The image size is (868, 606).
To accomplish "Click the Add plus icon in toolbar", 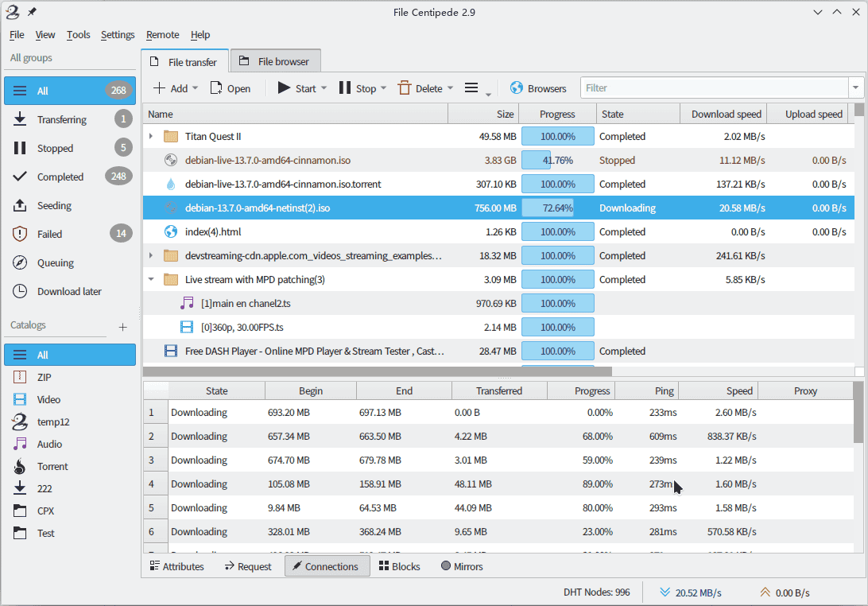I will (x=159, y=88).
